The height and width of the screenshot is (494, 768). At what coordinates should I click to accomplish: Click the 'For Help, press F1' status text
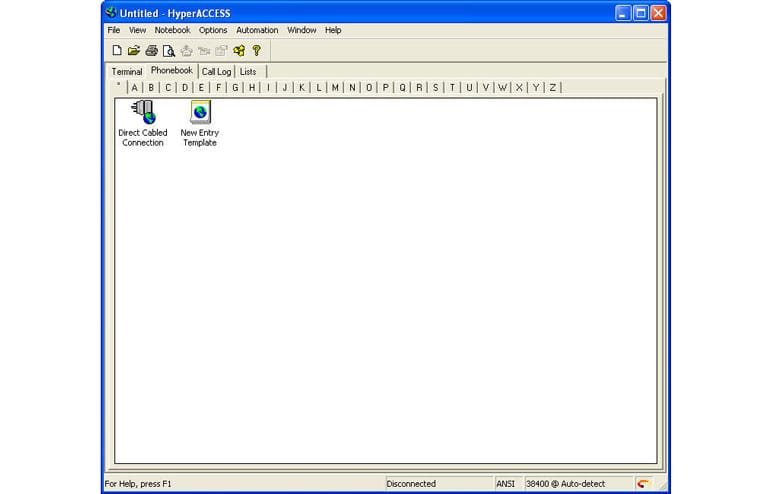pyautogui.click(x=138, y=484)
